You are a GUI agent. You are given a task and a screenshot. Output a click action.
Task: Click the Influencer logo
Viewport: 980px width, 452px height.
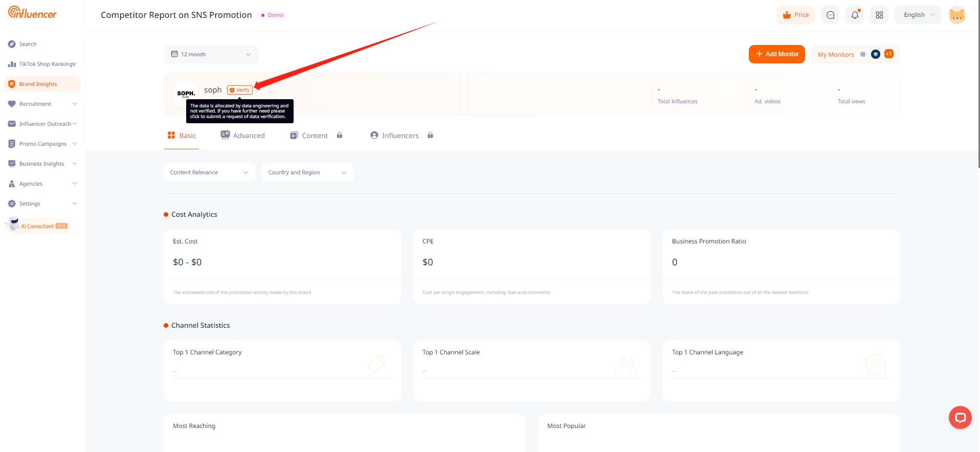[32, 13]
